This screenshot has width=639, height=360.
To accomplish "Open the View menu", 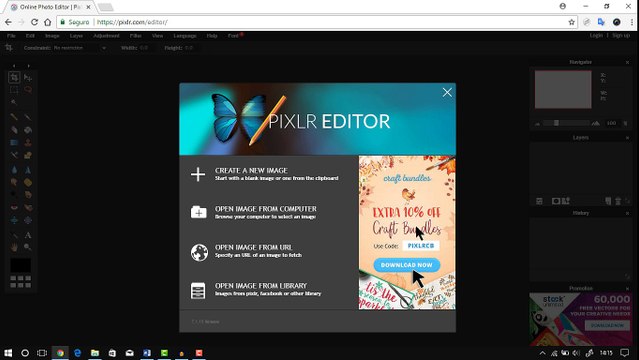I will (x=157, y=36).
